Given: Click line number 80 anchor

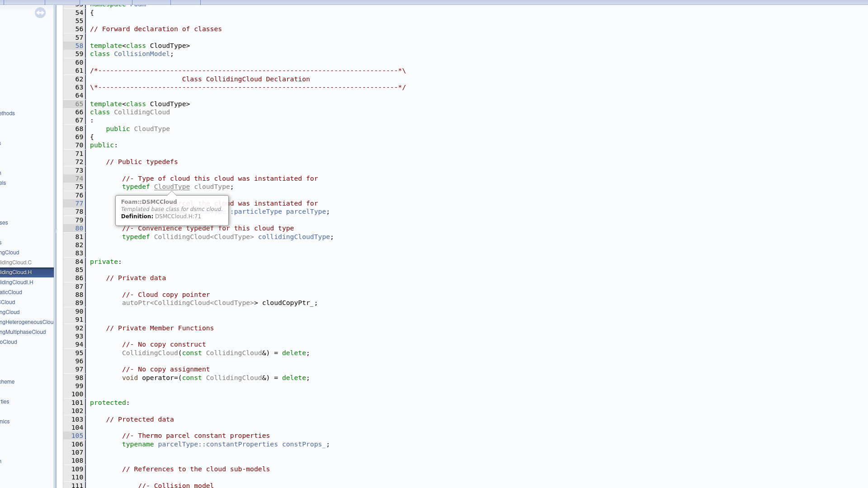Looking at the screenshot, I should click(x=79, y=229).
